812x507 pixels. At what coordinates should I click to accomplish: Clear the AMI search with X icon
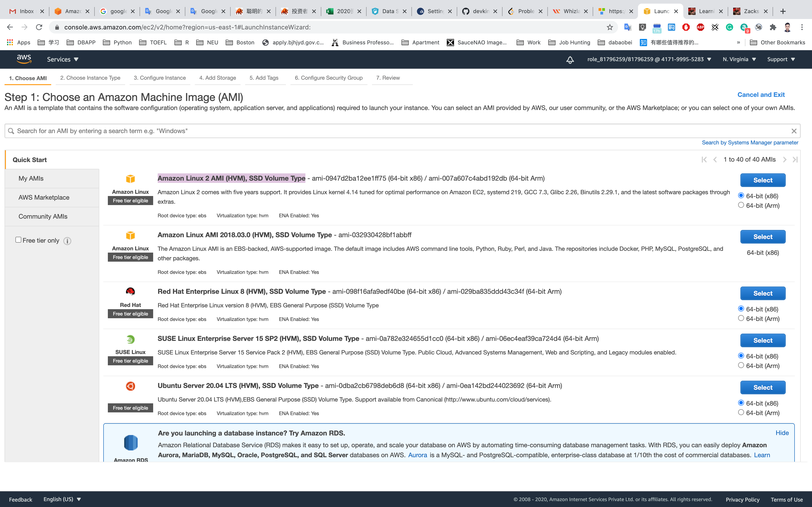click(794, 131)
